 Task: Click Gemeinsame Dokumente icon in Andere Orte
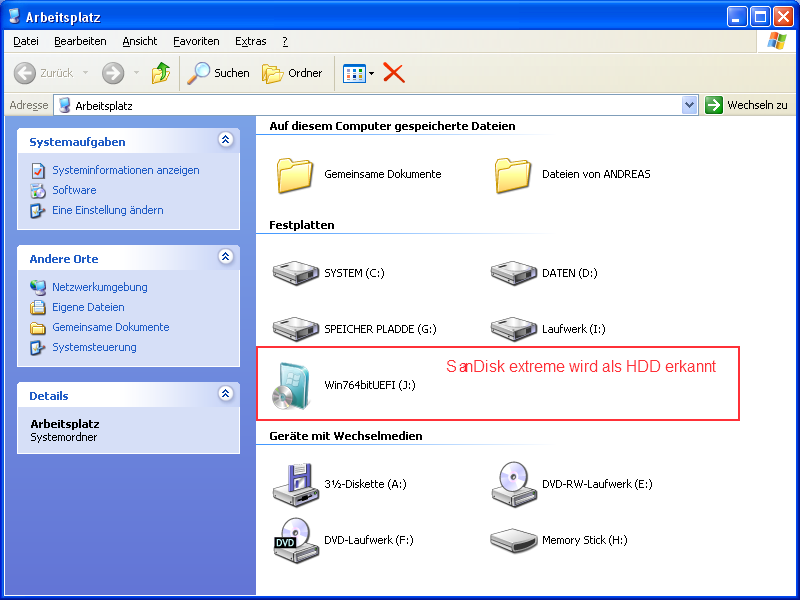[38, 328]
